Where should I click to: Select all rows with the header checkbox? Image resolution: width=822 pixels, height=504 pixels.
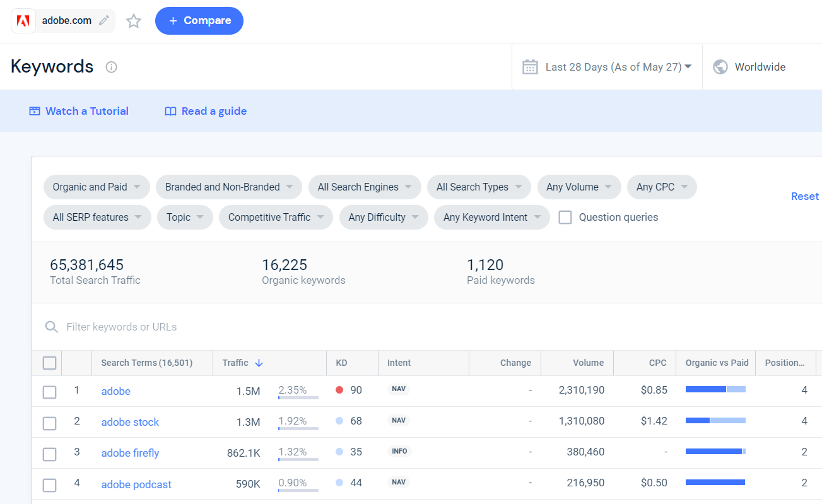click(49, 363)
